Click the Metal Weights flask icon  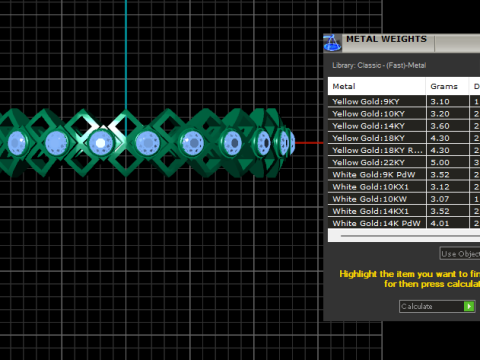332,43
